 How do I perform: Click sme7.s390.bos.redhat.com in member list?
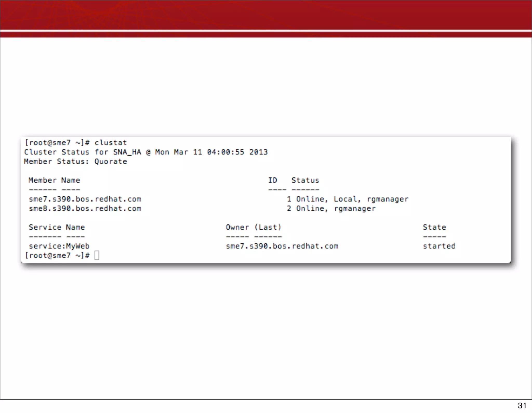(85, 199)
